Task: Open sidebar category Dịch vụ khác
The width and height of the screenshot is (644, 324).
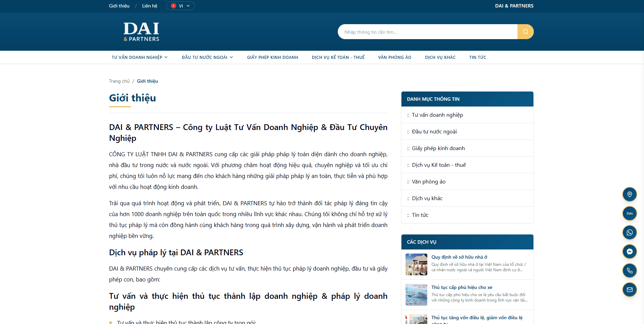Action: 467,198
